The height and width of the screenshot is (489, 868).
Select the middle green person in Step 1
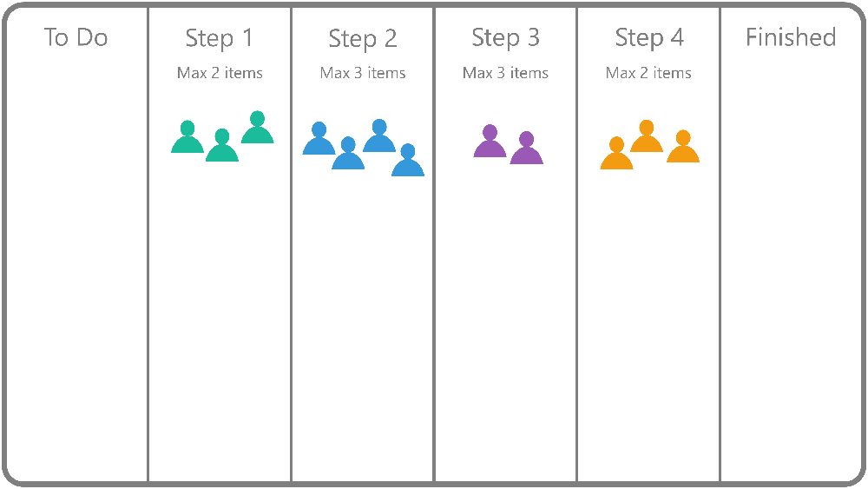pos(222,145)
